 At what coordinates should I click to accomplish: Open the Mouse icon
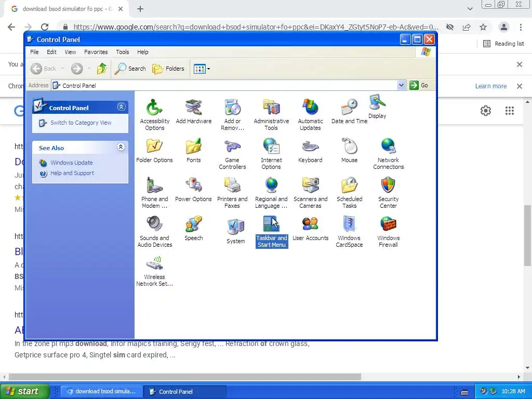click(x=349, y=151)
